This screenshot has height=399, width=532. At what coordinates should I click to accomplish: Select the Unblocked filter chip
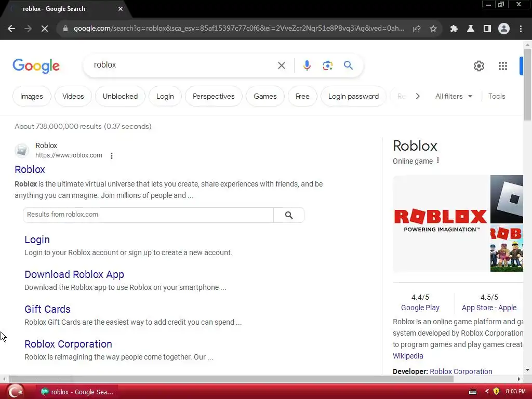[x=120, y=96]
